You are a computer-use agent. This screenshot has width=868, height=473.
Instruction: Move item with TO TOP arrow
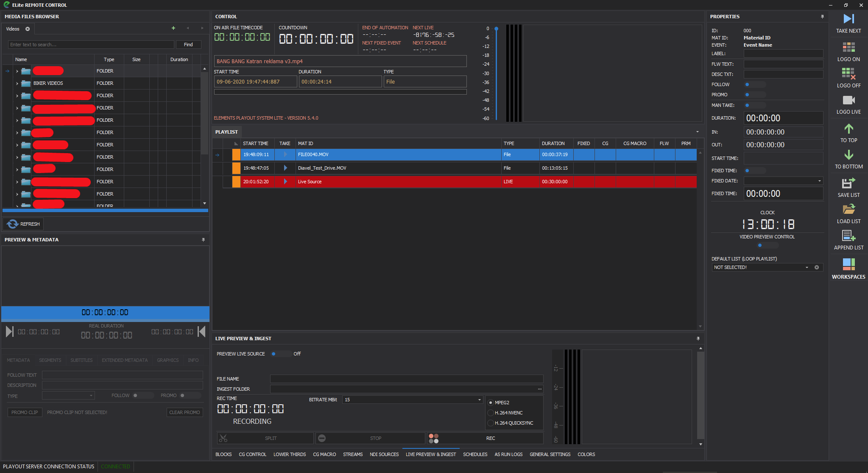tap(848, 129)
